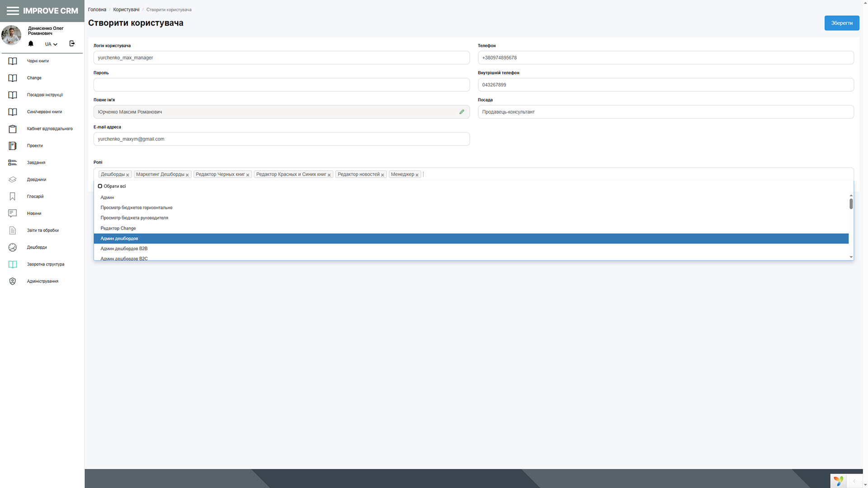Expand the UA language dropdown
Viewport: 868px width, 488px height.
(51, 44)
